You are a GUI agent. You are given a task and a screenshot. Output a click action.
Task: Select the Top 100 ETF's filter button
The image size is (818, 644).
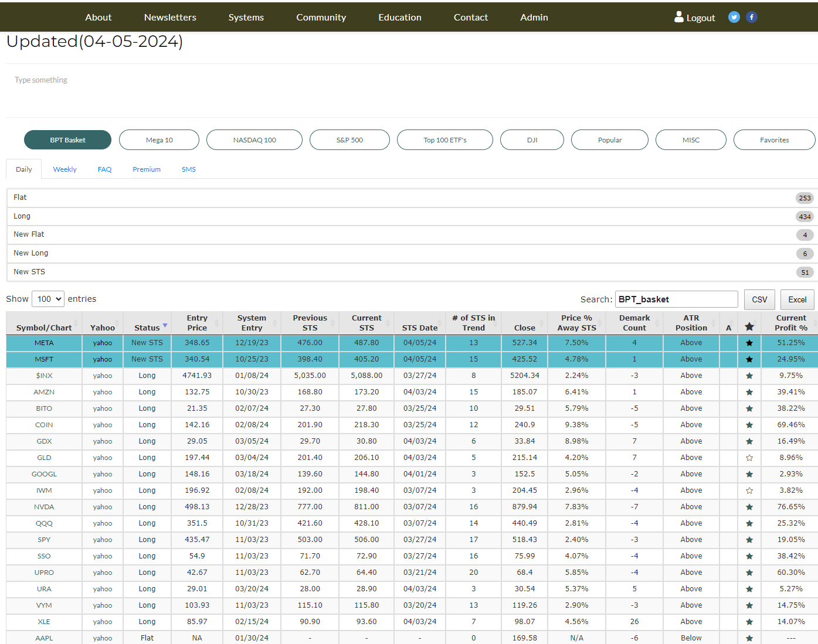(445, 140)
